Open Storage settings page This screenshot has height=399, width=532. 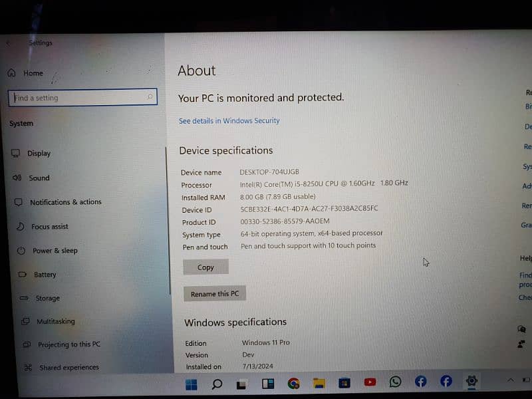[47, 299]
